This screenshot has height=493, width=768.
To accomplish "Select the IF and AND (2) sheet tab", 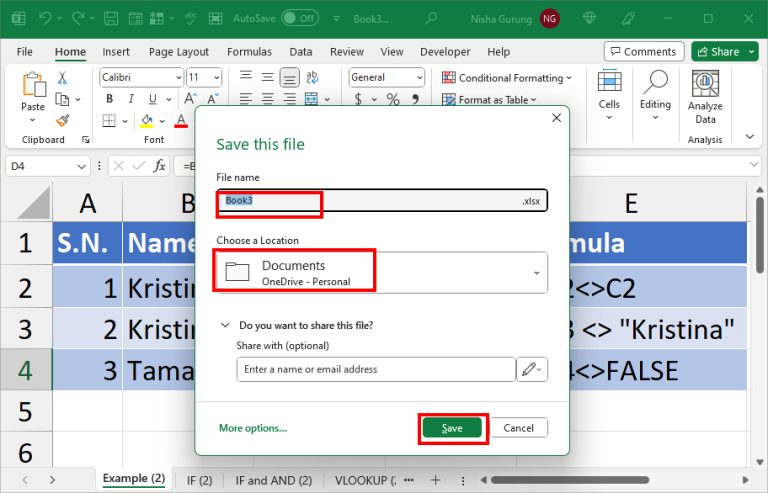I will (x=273, y=480).
